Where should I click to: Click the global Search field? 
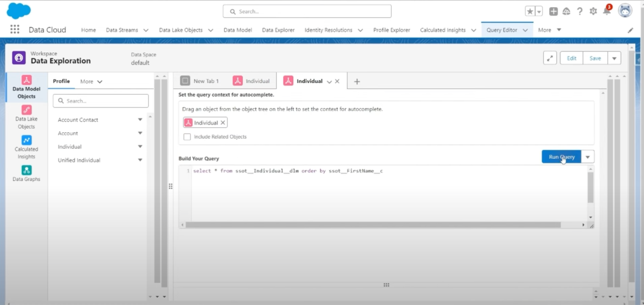pyautogui.click(x=307, y=11)
